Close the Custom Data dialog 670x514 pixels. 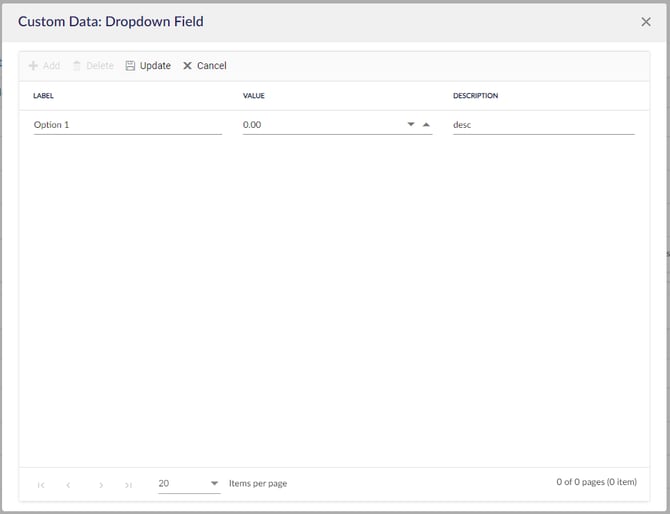click(x=646, y=21)
